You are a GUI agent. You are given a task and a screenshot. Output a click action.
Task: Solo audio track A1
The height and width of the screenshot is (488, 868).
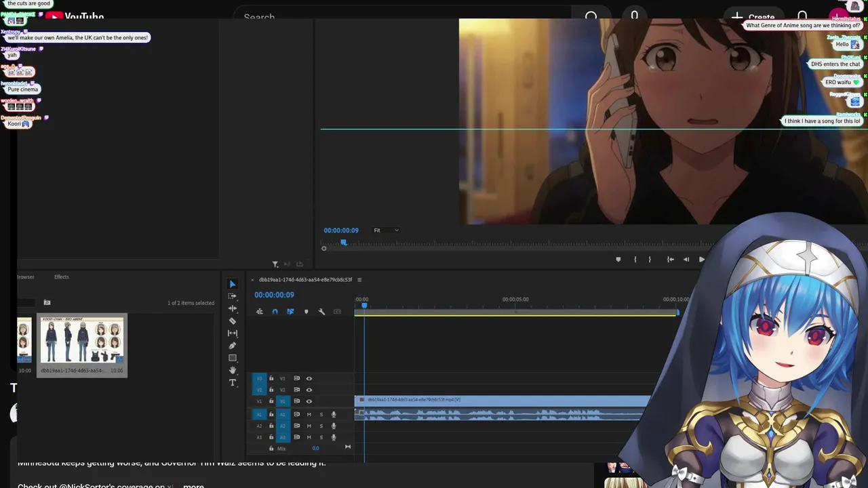click(321, 414)
